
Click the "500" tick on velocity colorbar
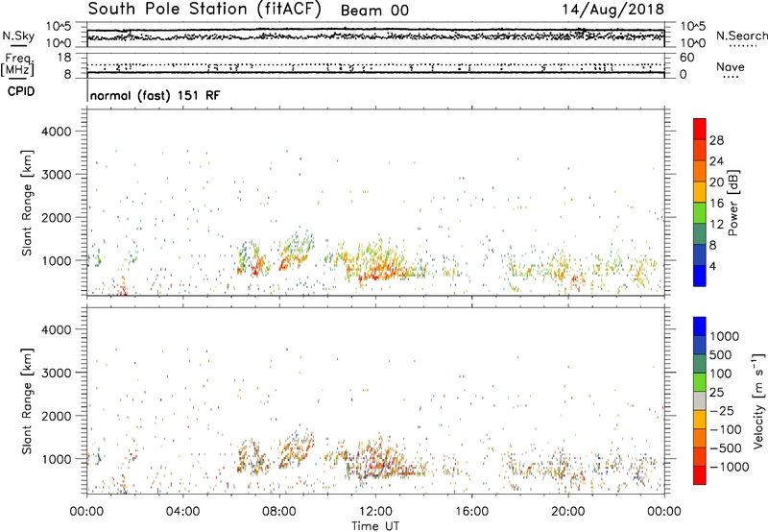point(721,355)
